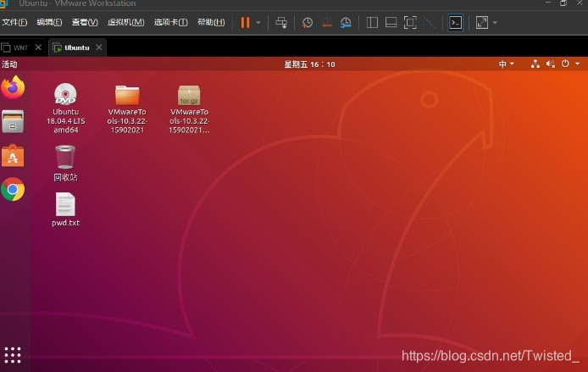Select the Ubuntu 18.04.4 LTS amd64 DVD icon
This screenshot has height=372, width=588.
pyautogui.click(x=65, y=94)
